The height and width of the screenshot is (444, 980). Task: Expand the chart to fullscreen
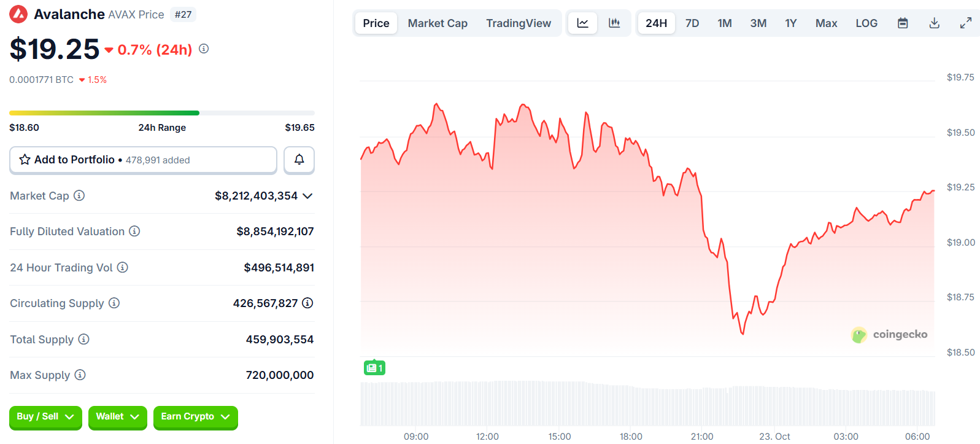tap(965, 23)
